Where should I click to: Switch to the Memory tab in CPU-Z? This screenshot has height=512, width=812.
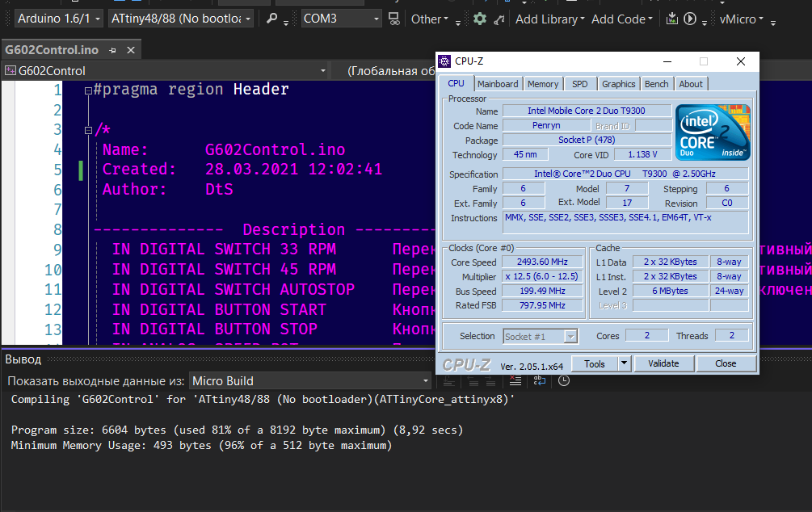tap(543, 84)
